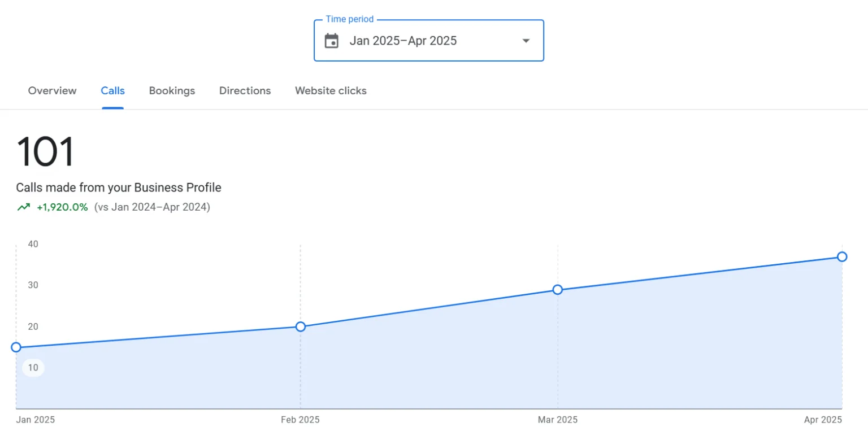Image resolution: width=868 pixels, height=440 pixels.
Task: Click the 101 calls total figure
Action: tap(44, 150)
